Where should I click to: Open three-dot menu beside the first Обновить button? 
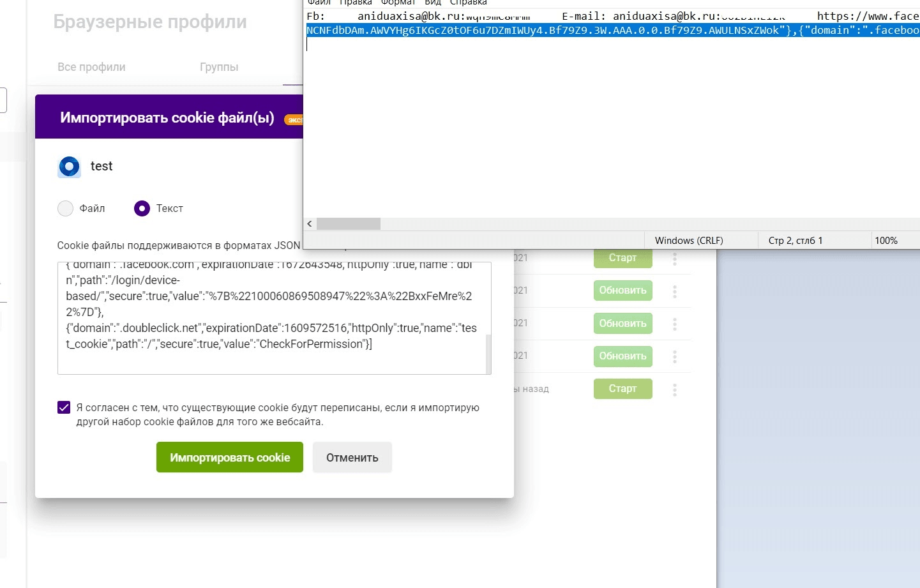(x=674, y=291)
